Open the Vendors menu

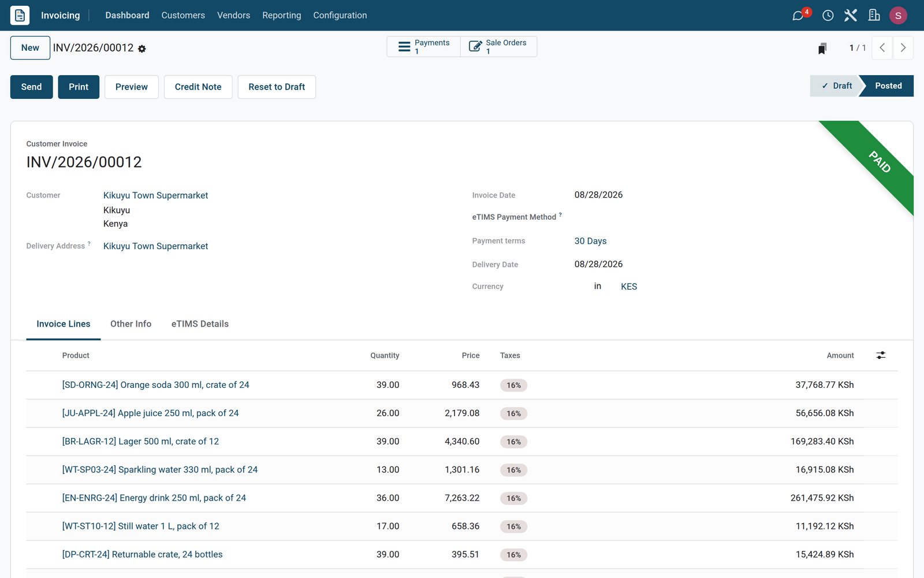pyautogui.click(x=233, y=16)
